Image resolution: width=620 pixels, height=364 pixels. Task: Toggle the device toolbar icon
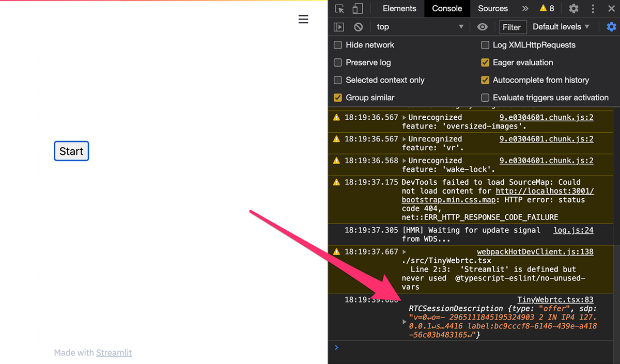pyautogui.click(x=358, y=9)
